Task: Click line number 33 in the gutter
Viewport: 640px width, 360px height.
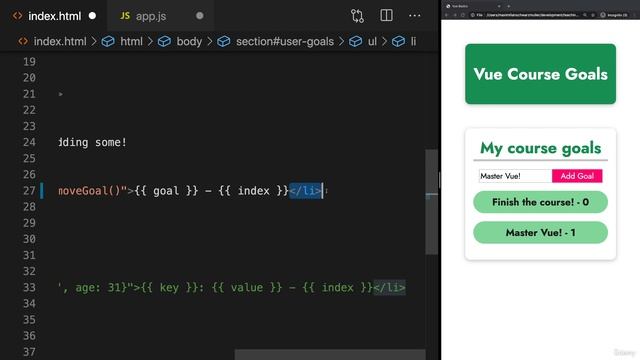Action: (x=29, y=287)
